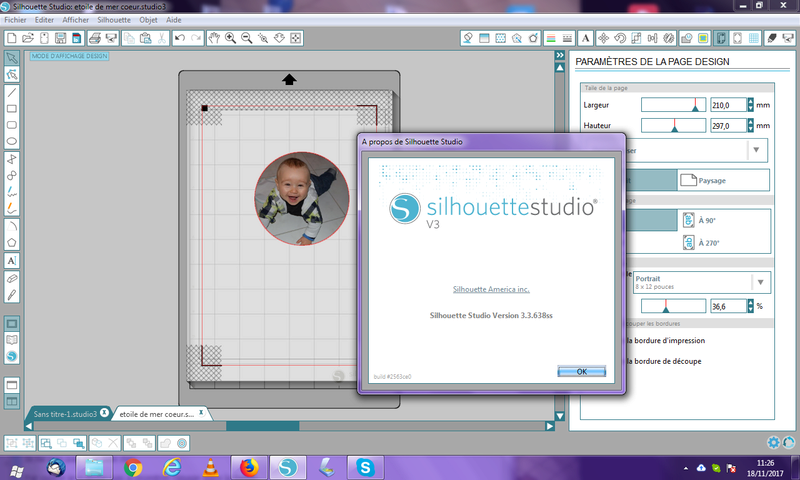Click the Hauteur 297,0 input field
The image size is (800, 480).
tap(729, 125)
